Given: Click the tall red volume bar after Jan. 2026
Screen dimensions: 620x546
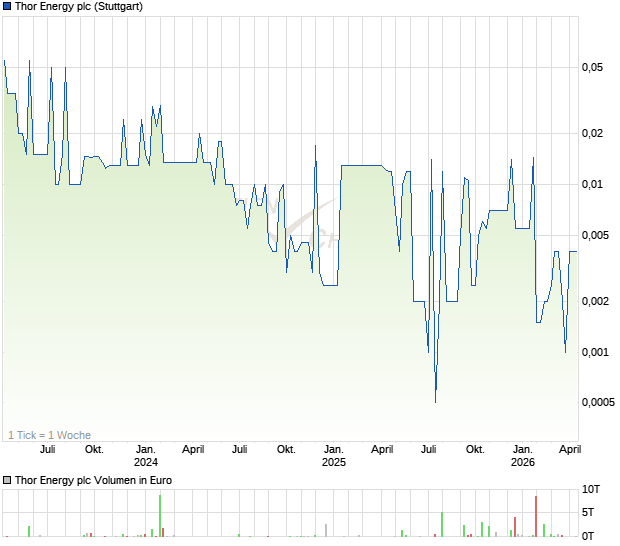Looking at the screenshot, I should click(536, 516).
